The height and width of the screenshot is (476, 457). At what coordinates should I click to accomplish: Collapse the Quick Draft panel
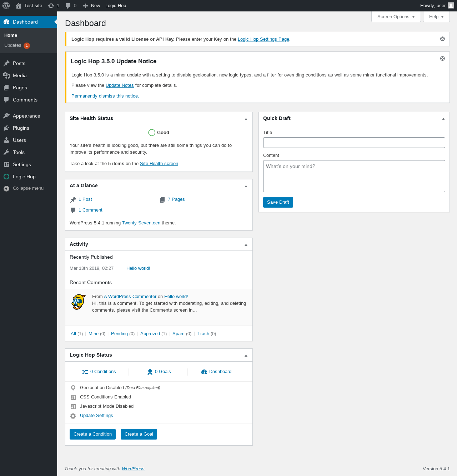point(443,119)
